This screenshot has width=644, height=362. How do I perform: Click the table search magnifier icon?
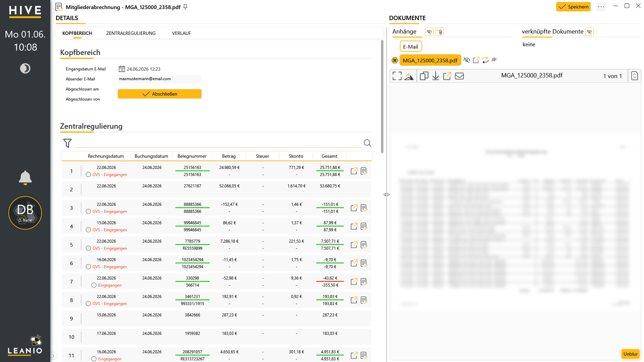coord(368,143)
